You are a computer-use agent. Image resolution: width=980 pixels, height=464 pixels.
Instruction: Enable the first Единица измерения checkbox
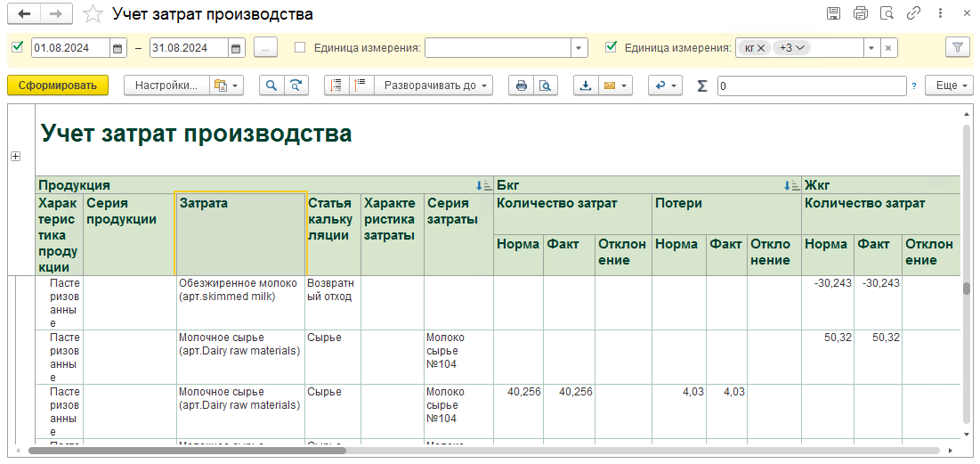click(301, 47)
